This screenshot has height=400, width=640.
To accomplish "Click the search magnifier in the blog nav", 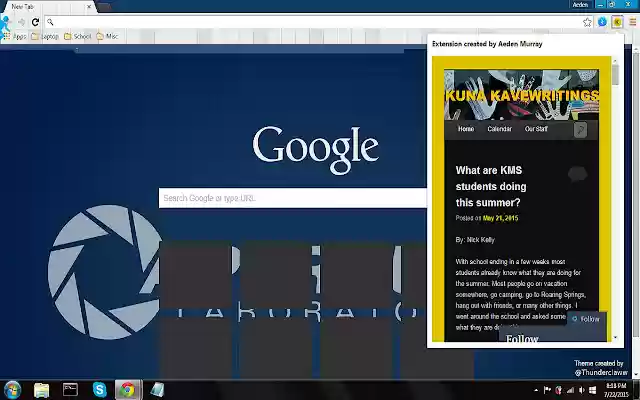I will [x=580, y=130].
